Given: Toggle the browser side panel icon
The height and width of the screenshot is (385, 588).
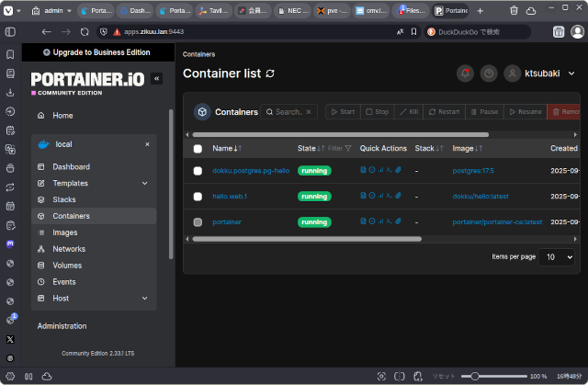Looking at the screenshot, I should pyautogui.click(x=10, y=32).
